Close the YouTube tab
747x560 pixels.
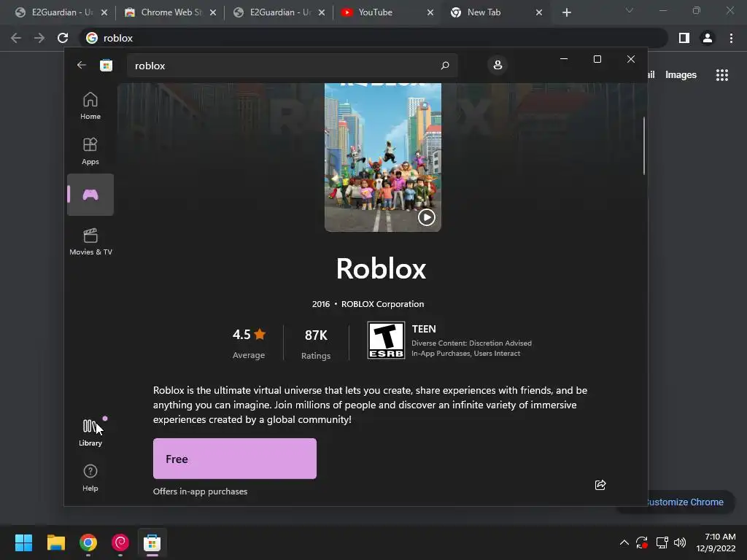[430, 12]
